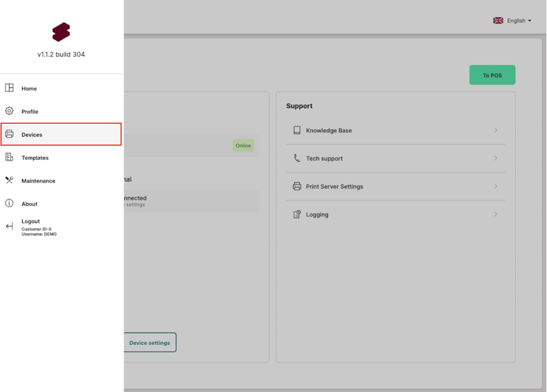Click the Tech support phone icon
Image resolution: width=547 pixels, height=392 pixels.
click(x=297, y=159)
